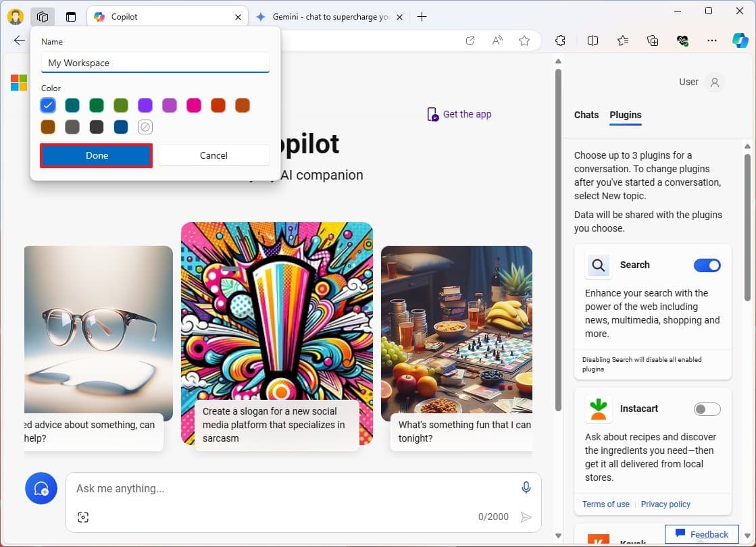Viewport: 756px width, 547px height.
Task: Click the microphone icon in chat box
Action: pyautogui.click(x=526, y=488)
